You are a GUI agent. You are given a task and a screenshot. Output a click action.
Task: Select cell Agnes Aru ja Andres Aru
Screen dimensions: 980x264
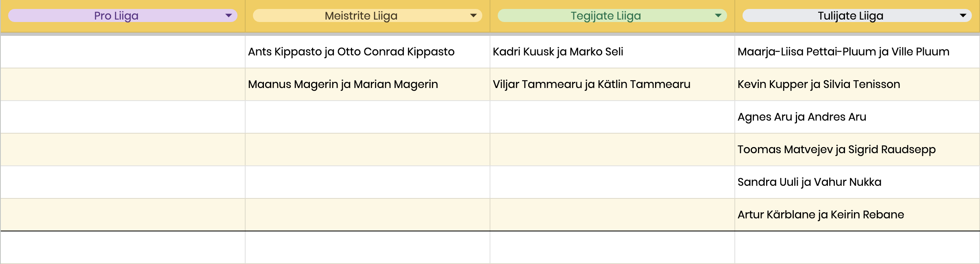[857, 117]
